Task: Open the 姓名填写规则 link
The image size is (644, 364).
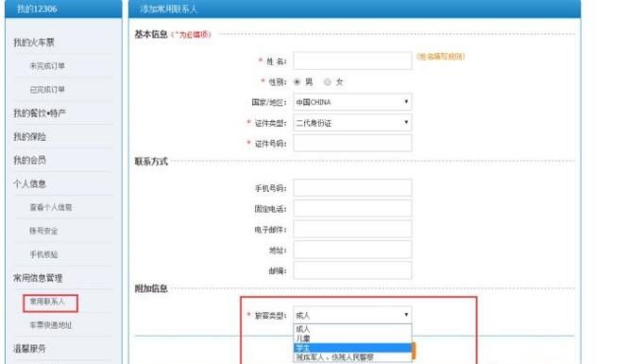Action: tap(441, 57)
